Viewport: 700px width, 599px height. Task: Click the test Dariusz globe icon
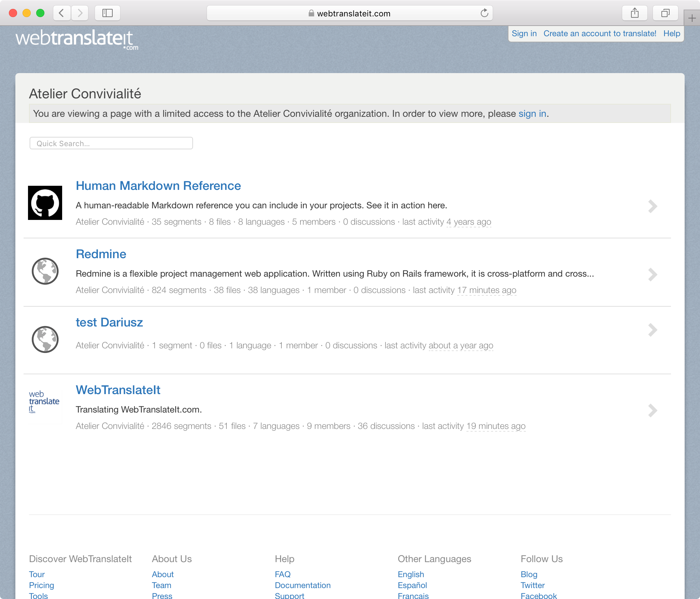click(45, 339)
